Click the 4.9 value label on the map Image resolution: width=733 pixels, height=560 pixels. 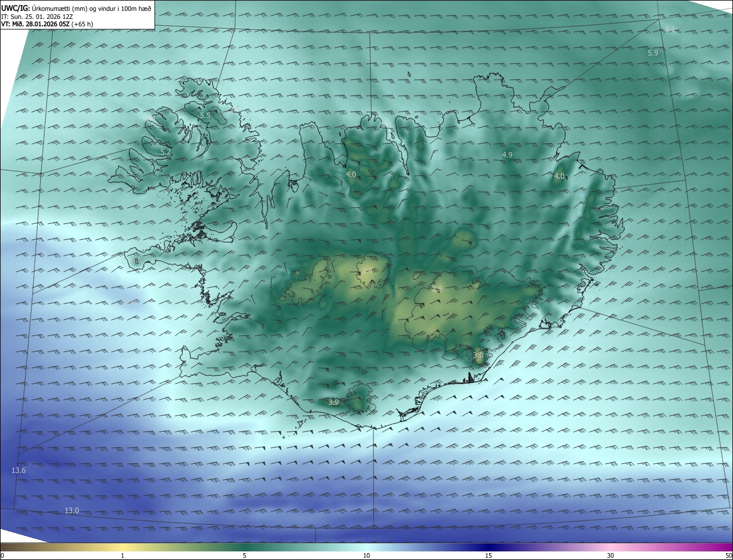pos(507,155)
